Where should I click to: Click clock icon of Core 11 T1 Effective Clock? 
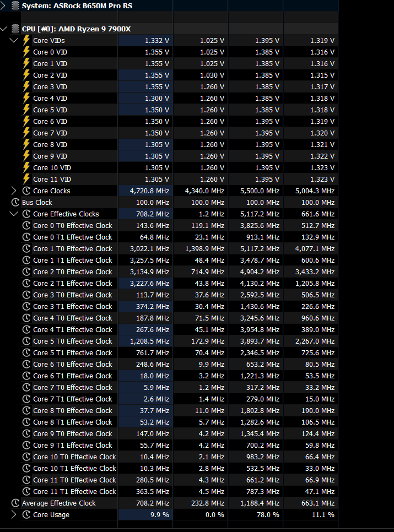pos(26,491)
